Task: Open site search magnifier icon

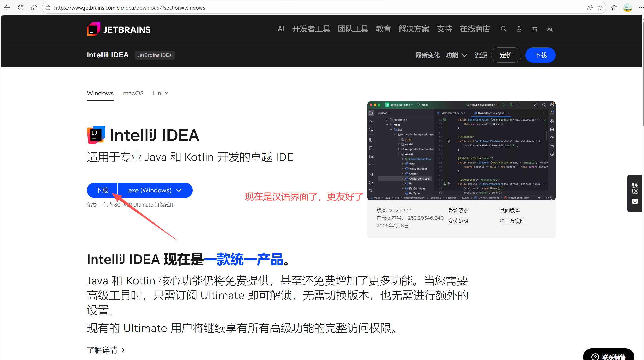Action: [x=503, y=29]
